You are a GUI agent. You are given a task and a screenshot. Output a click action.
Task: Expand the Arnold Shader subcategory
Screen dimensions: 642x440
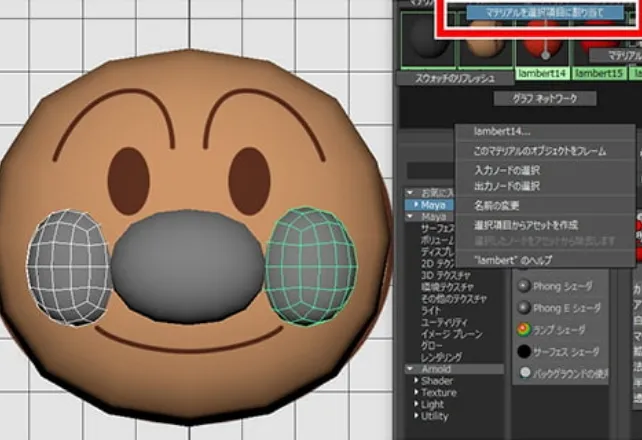click(x=416, y=381)
